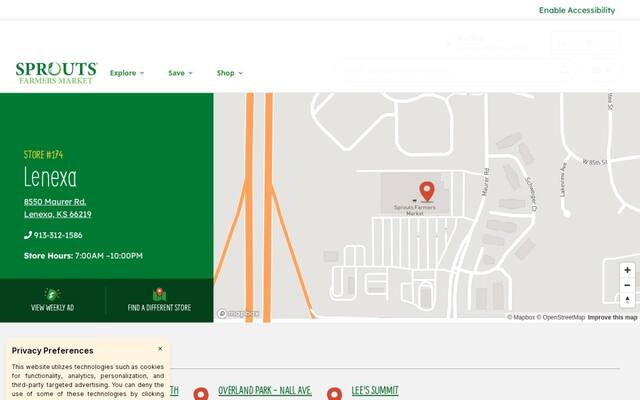Click Improve this map link
The width and height of the screenshot is (640, 400).
(x=612, y=317)
